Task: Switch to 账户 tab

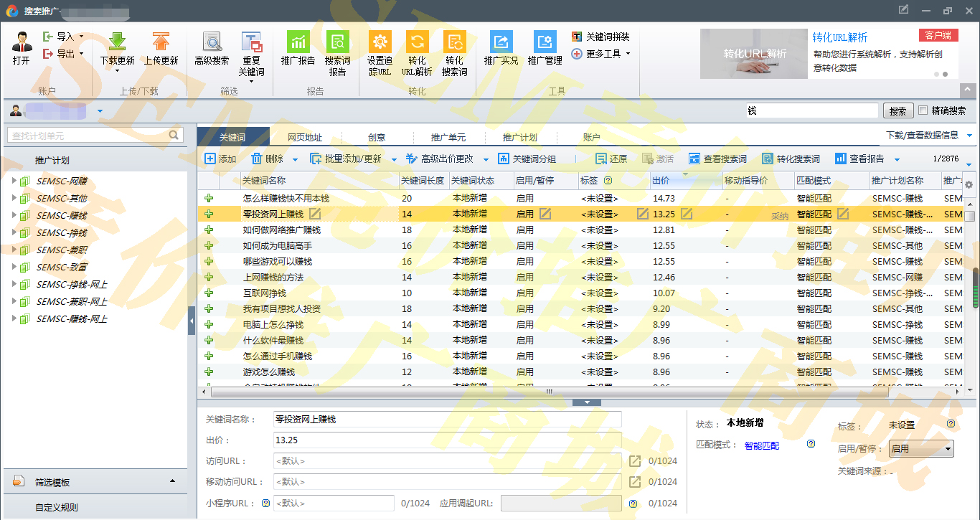Action: (592, 138)
